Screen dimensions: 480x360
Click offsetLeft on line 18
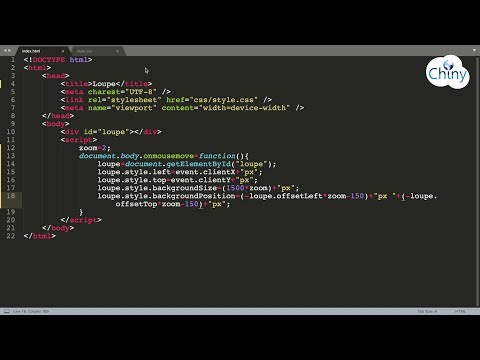[300, 196]
